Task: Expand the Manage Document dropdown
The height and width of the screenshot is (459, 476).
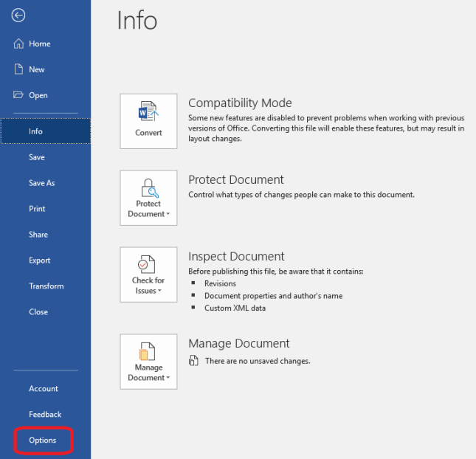Action: [x=168, y=379]
